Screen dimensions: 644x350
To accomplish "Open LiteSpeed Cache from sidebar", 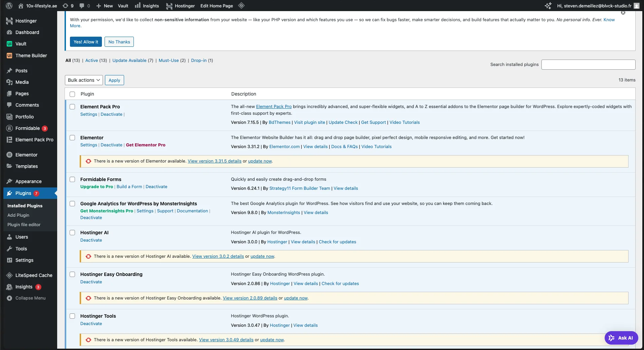I will coord(34,275).
